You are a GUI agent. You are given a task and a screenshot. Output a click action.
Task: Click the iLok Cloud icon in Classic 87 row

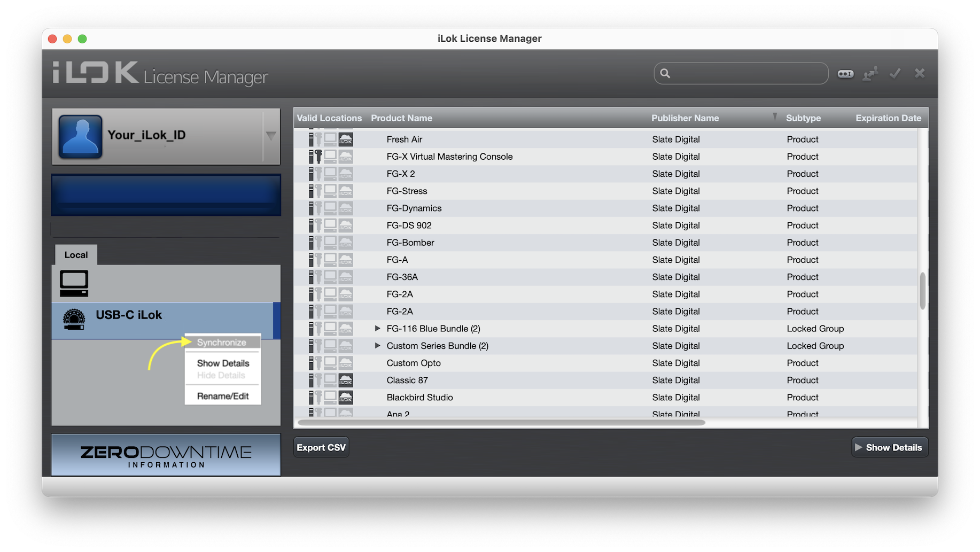[346, 380]
